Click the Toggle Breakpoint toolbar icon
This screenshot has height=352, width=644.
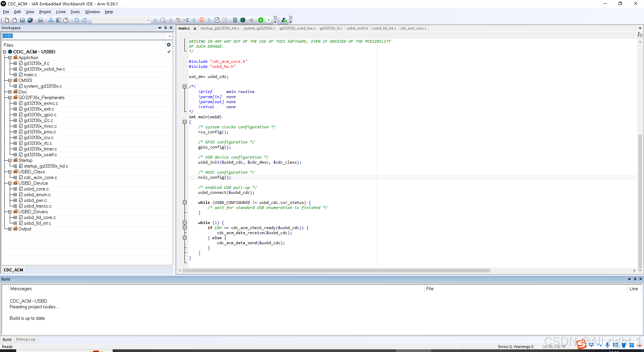point(251,20)
